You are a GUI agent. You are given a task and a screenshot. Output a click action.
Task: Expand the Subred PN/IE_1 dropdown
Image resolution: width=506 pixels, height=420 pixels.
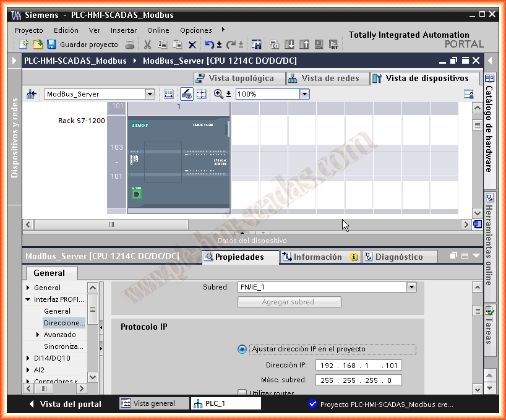click(x=411, y=287)
